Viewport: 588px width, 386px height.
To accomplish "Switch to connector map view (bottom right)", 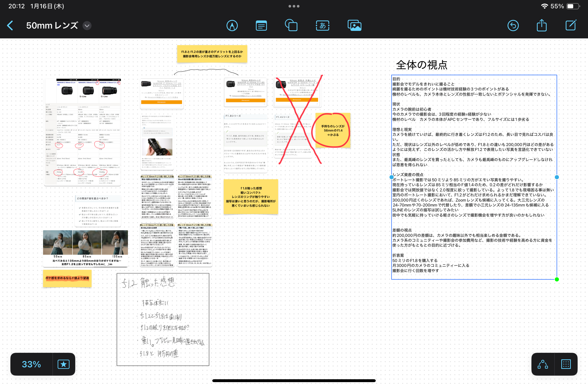I will click(542, 364).
